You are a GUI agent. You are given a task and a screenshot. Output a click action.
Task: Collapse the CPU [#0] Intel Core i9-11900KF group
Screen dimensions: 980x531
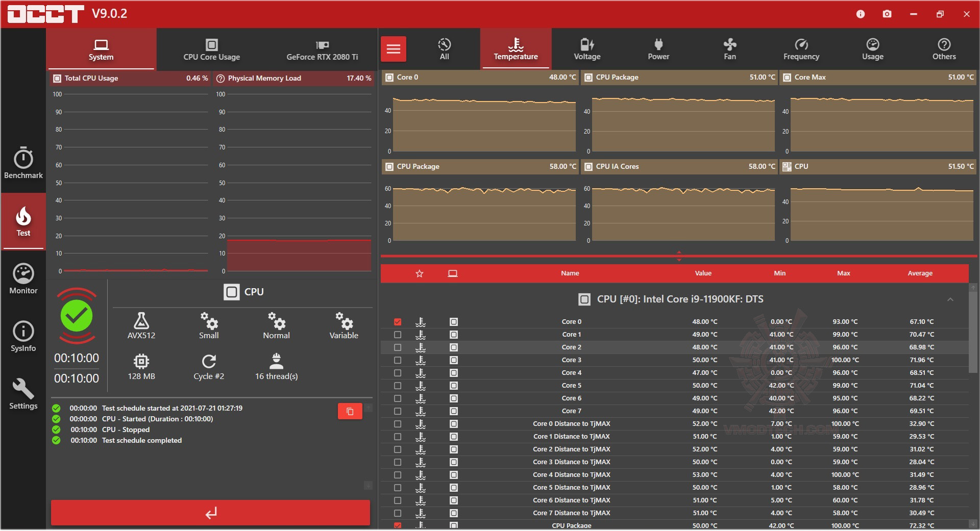point(950,299)
